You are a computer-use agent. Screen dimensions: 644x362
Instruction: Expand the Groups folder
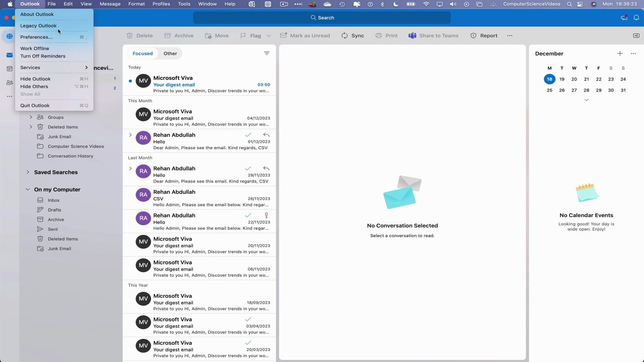tap(31, 117)
